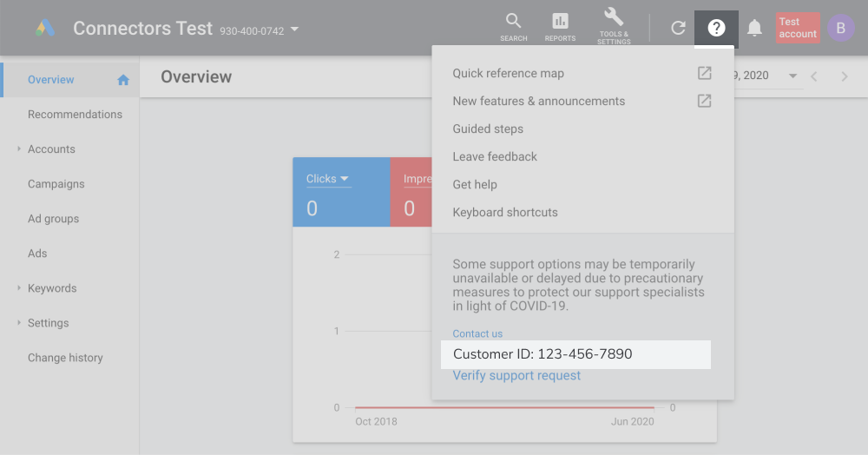Expand the Connectors Test account dropdown
This screenshot has height=455, width=868.
(x=294, y=30)
